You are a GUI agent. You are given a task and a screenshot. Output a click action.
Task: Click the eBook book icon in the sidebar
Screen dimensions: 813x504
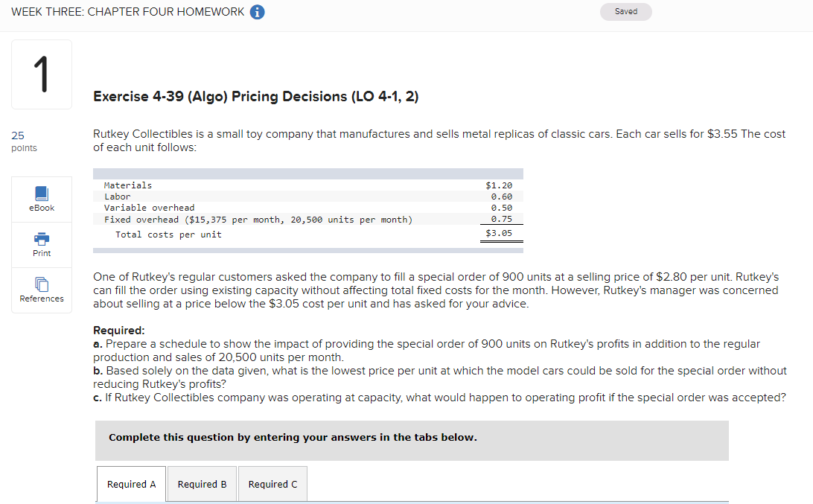[41, 193]
